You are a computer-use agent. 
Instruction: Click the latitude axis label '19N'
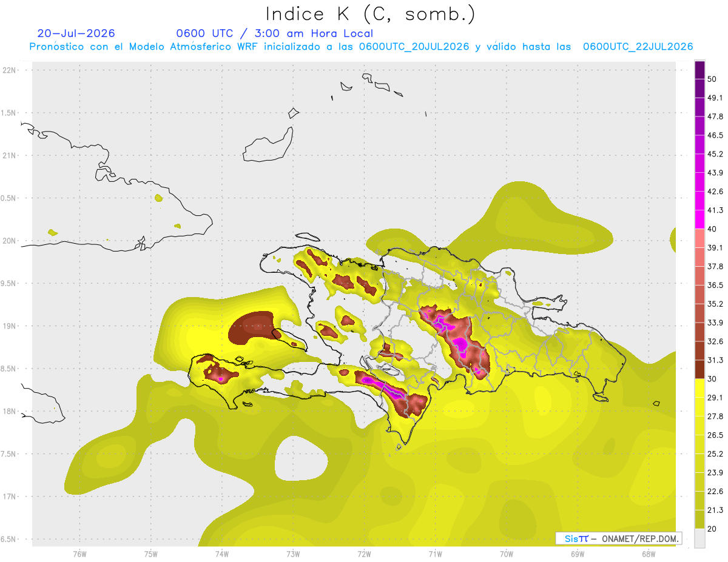click(9, 326)
